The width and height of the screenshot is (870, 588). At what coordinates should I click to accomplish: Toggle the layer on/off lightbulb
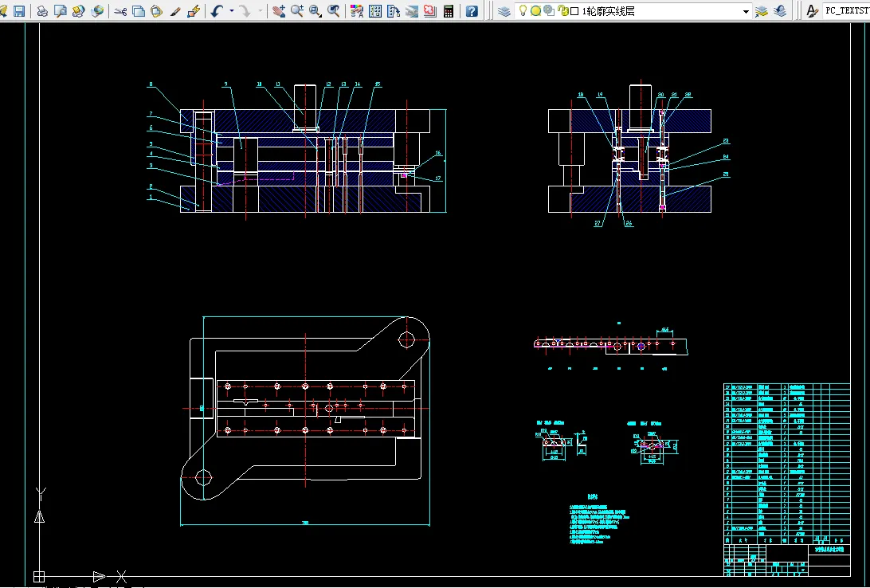[x=523, y=11]
